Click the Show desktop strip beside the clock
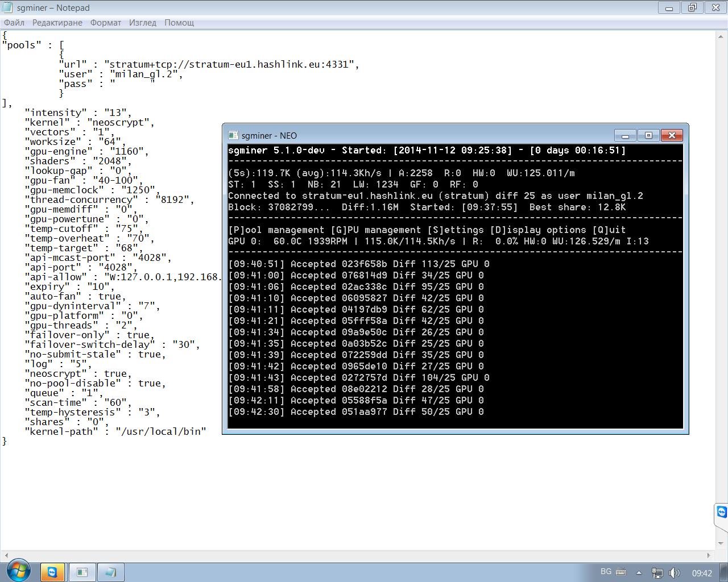 723,572
